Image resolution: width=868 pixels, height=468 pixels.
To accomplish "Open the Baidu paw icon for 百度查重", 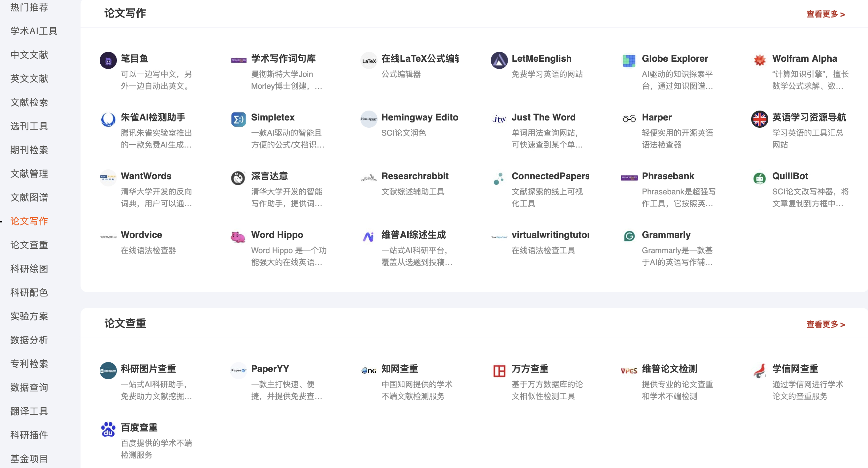I will tap(108, 429).
